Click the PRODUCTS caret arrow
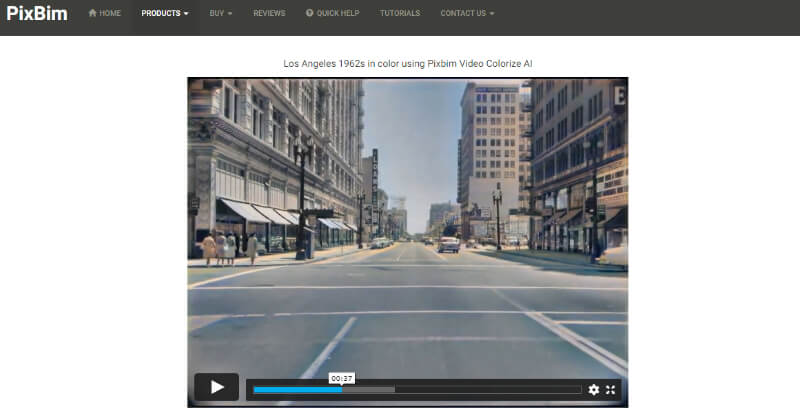This screenshot has width=800, height=418. [x=186, y=14]
